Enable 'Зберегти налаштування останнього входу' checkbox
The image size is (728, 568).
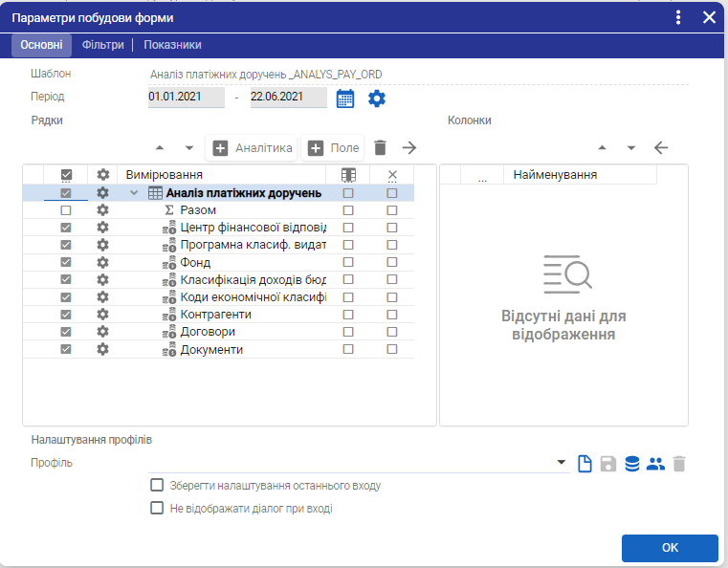coord(157,485)
